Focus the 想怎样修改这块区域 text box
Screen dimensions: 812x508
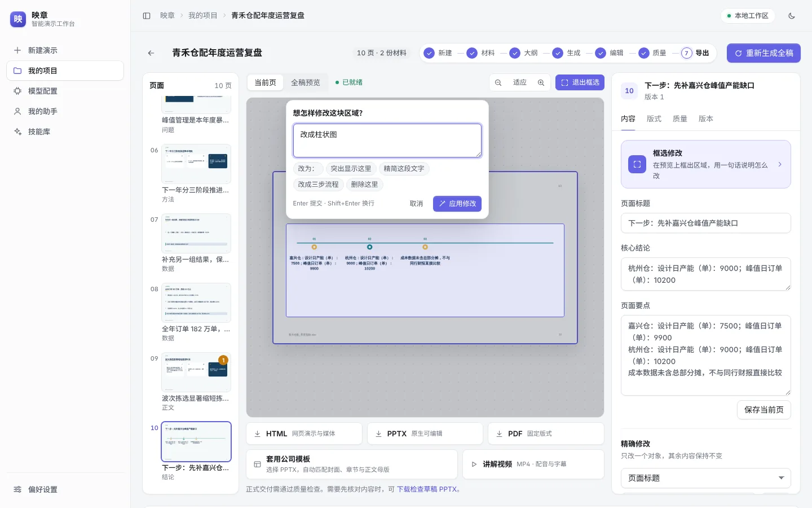[x=387, y=141]
